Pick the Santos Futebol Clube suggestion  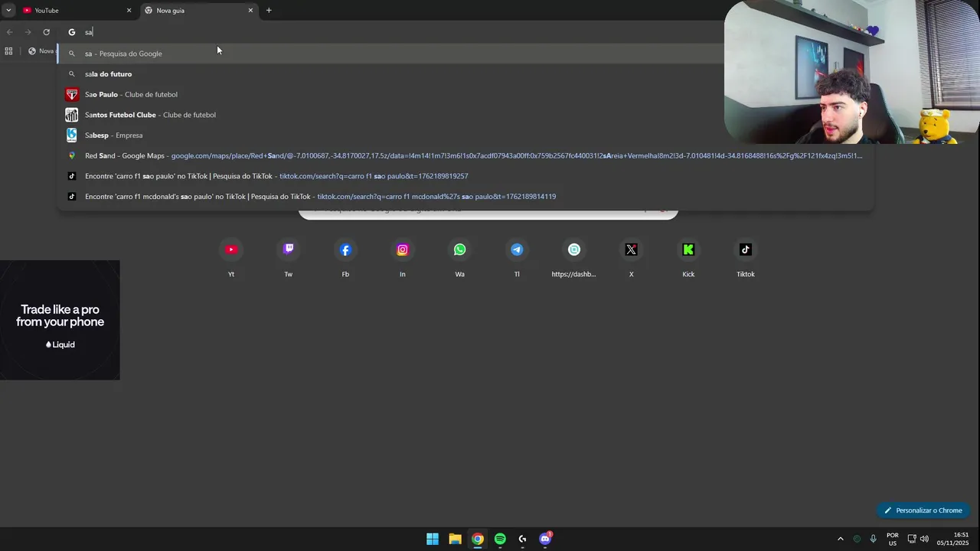(465, 115)
